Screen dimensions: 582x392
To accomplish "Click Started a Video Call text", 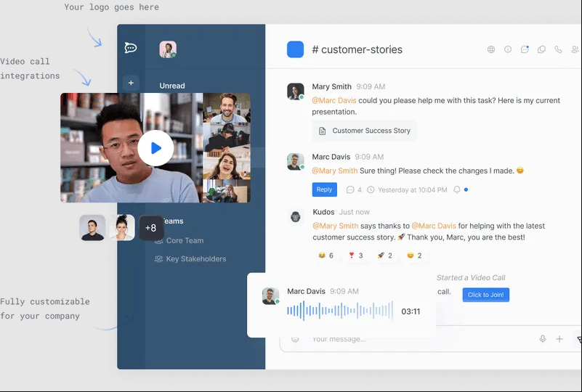I will [471, 278].
